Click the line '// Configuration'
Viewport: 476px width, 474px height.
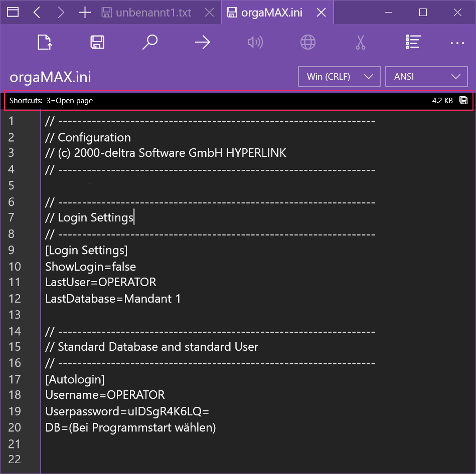tap(88, 137)
